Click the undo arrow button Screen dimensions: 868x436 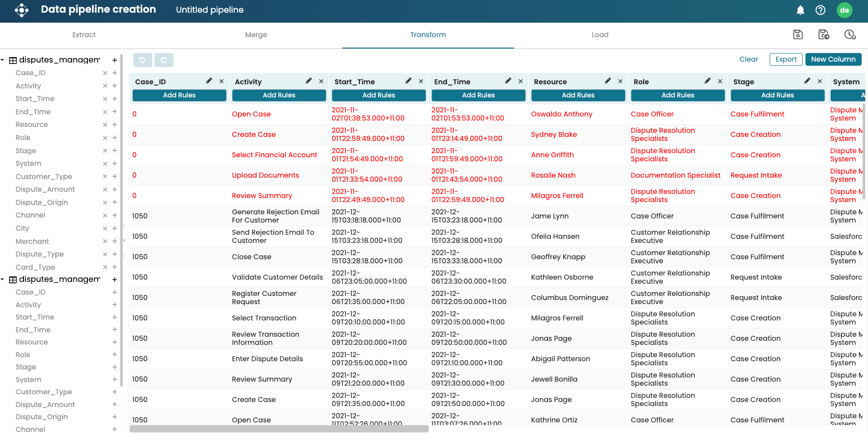pyautogui.click(x=142, y=60)
